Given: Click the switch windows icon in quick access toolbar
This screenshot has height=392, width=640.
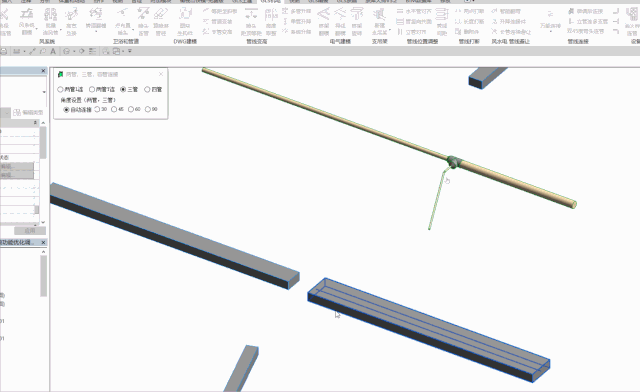Looking at the screenshot, I should tap(116, 51).
